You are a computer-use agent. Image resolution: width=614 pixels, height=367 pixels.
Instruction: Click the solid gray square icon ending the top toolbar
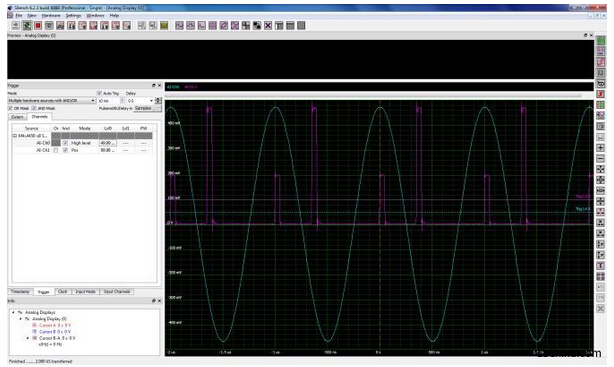[301, 25]
